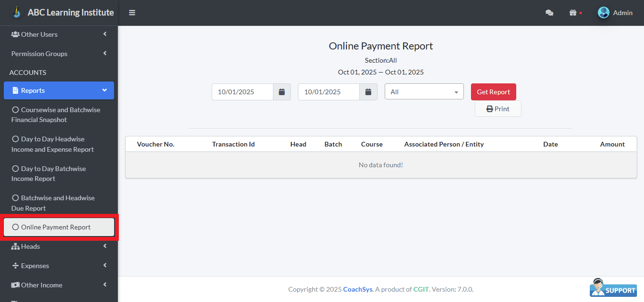Image resolution: width=644 pixels, height=302 pixels.
Task: Open the All section dropdown
Action: coord(423,91)
